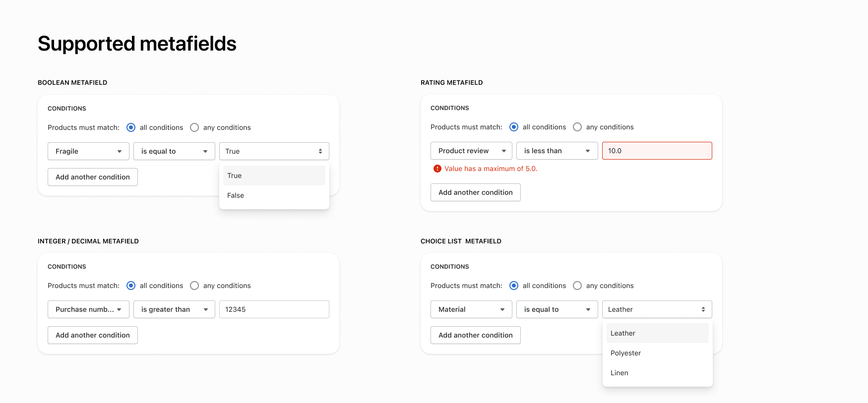Choose Leather from the material options

point(657,333)
